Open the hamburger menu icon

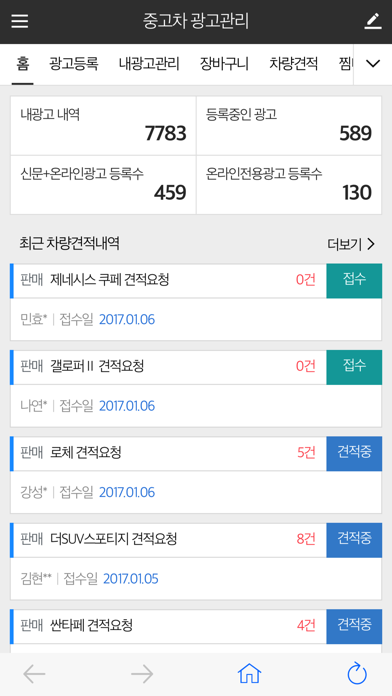[20, 21]
